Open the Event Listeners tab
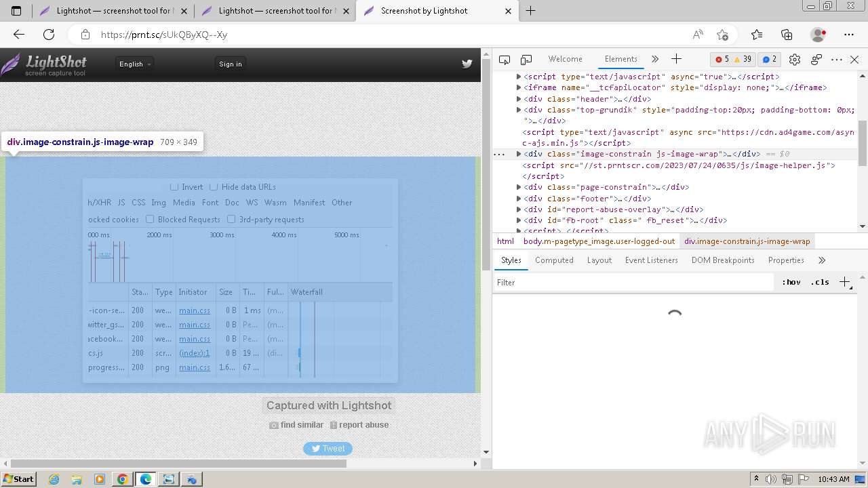Screen dimensions: 868x488 tap(651, 260)
